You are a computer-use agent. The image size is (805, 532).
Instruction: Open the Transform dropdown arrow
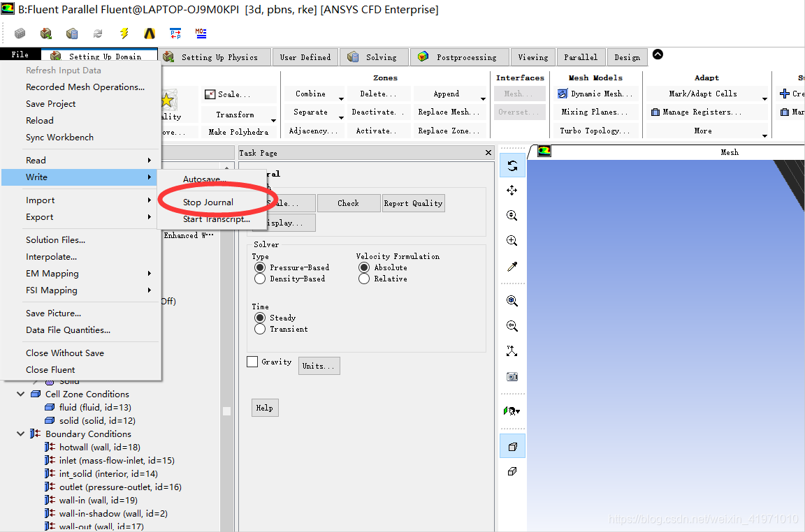point(274,120)
